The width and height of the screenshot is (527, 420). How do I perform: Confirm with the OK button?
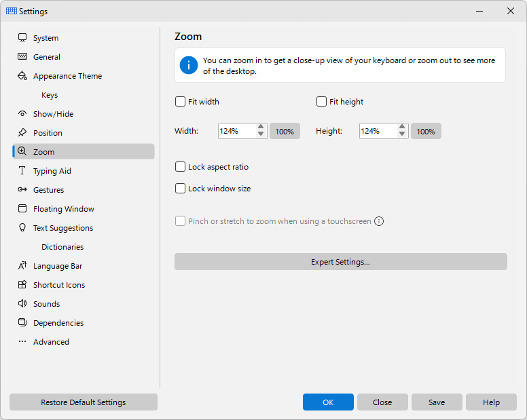click(x=328, y=402)
